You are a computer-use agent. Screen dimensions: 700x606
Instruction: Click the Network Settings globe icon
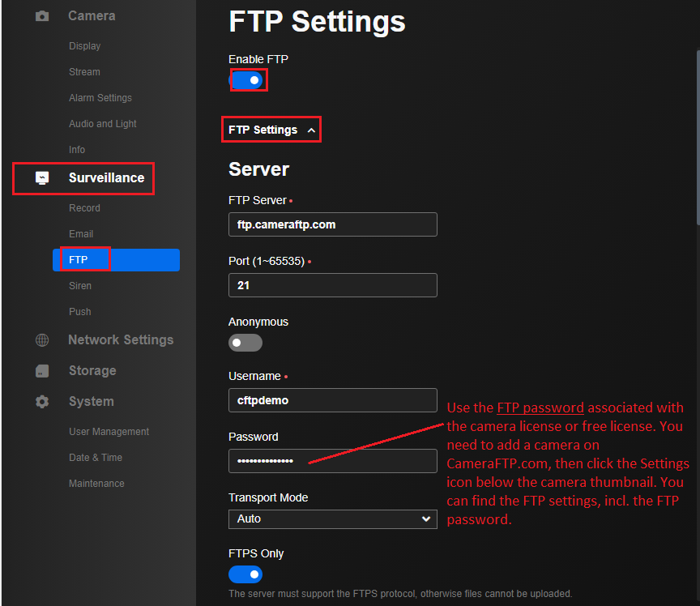(x=42, y=340)
